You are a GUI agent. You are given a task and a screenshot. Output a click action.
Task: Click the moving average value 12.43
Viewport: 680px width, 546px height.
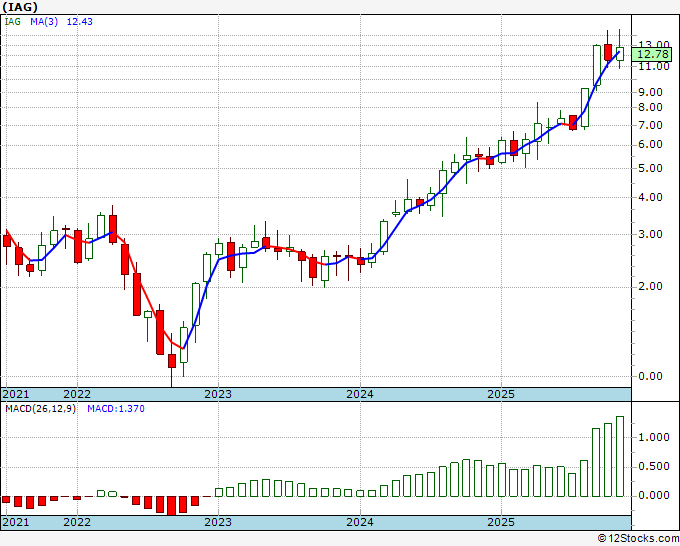(x=79, y=22)
